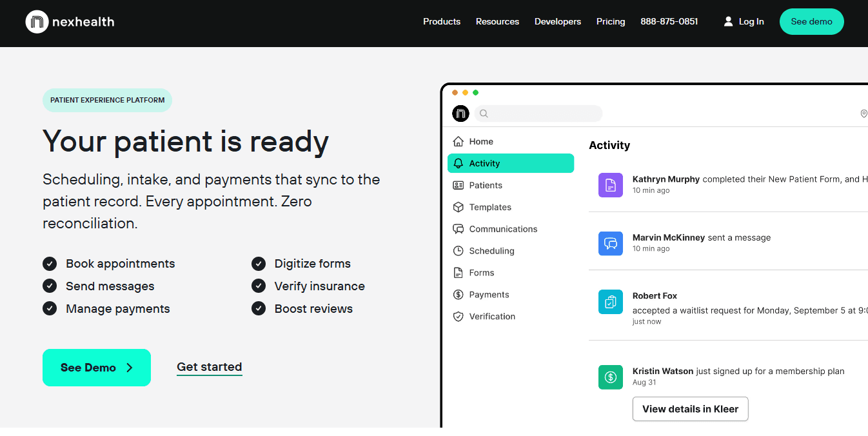Click the Log In user icon
The width and height of the screenshot is (868, 436).
pyautogui.click(x=728, y=21)
